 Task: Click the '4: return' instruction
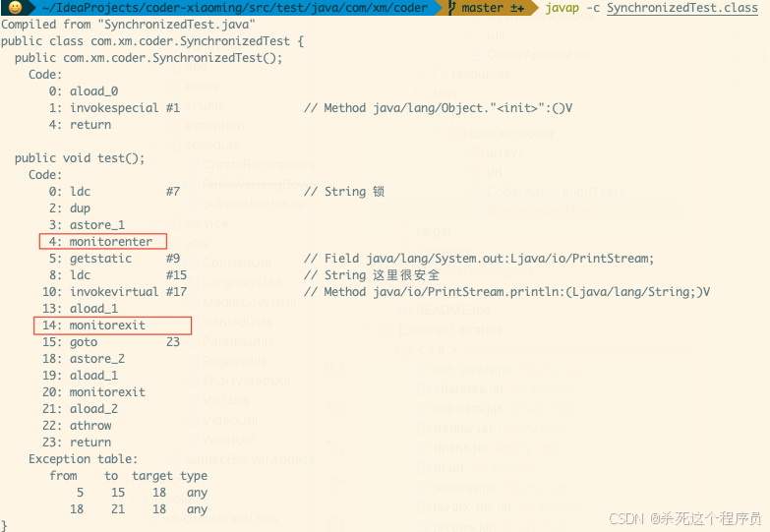pyautogui.click(x=80, y=125)
